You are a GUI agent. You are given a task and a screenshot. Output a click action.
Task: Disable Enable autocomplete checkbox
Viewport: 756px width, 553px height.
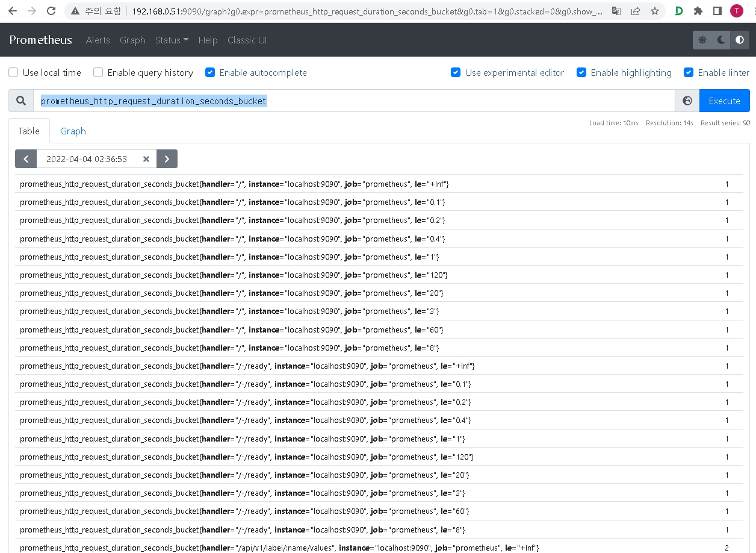210,72
